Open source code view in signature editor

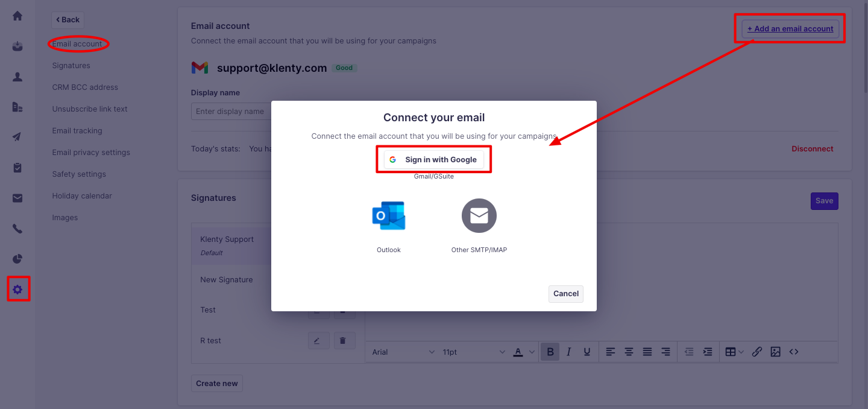click(794, 352)
